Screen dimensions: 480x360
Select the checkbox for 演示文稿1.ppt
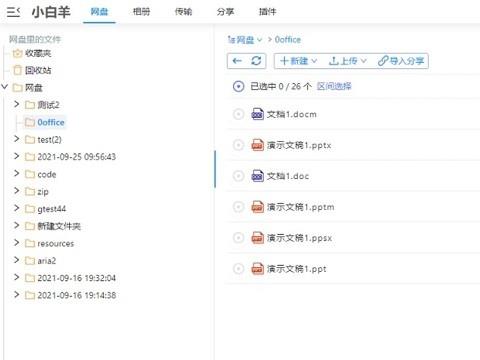tap(238, 269)
